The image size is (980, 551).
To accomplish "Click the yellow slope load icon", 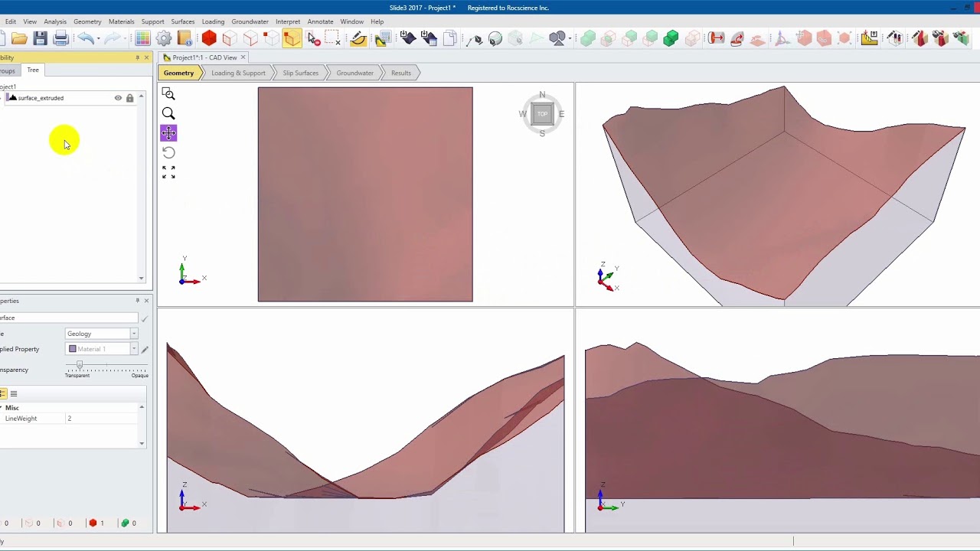I will click(869, 38).
